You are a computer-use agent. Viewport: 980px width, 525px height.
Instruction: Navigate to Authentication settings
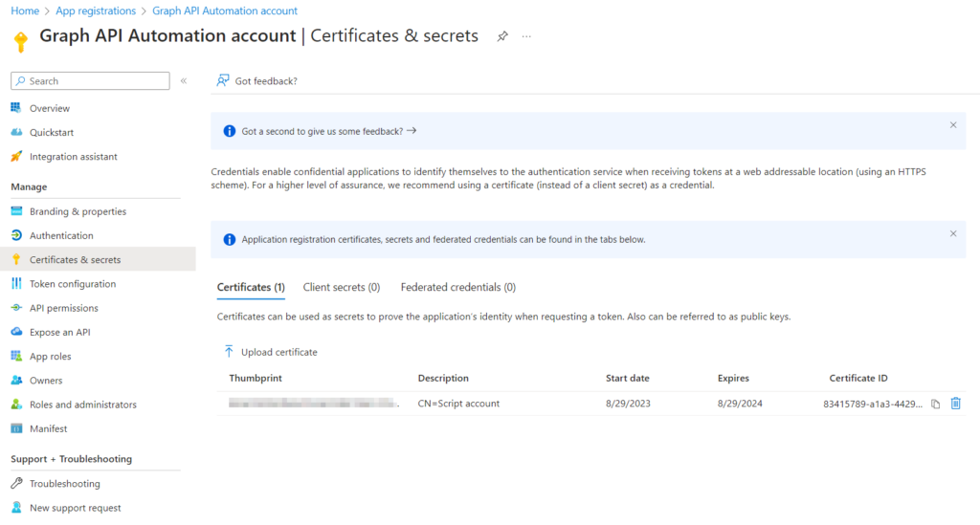(x=61, y=235)
